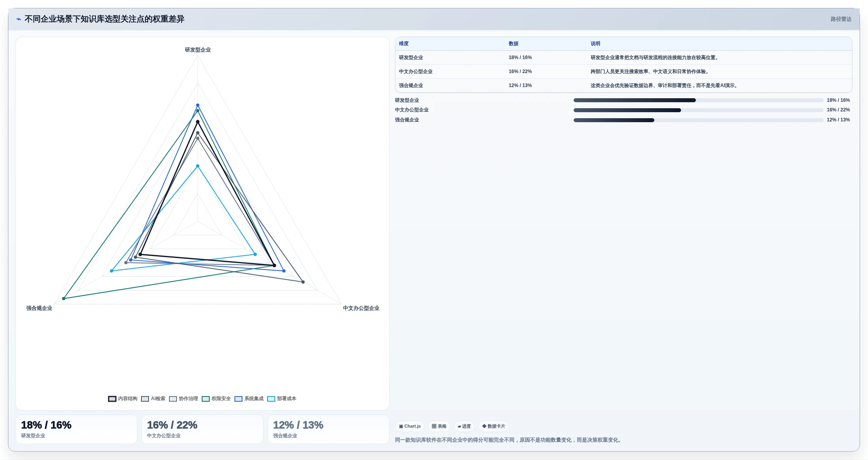
Task: Click the 进度 tag chip
Action: pos(464,426)
